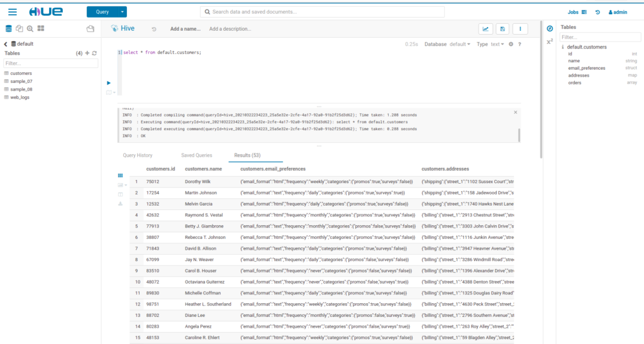
Task: Open the functions x² icon in right panel
Action: click(x=550, y=42)
